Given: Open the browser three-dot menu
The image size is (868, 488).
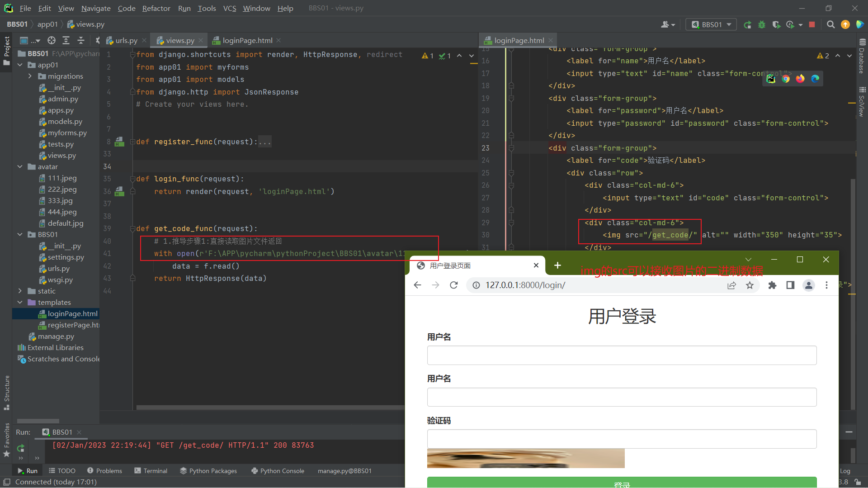Looking at the screenshot, I should [826, 285].
